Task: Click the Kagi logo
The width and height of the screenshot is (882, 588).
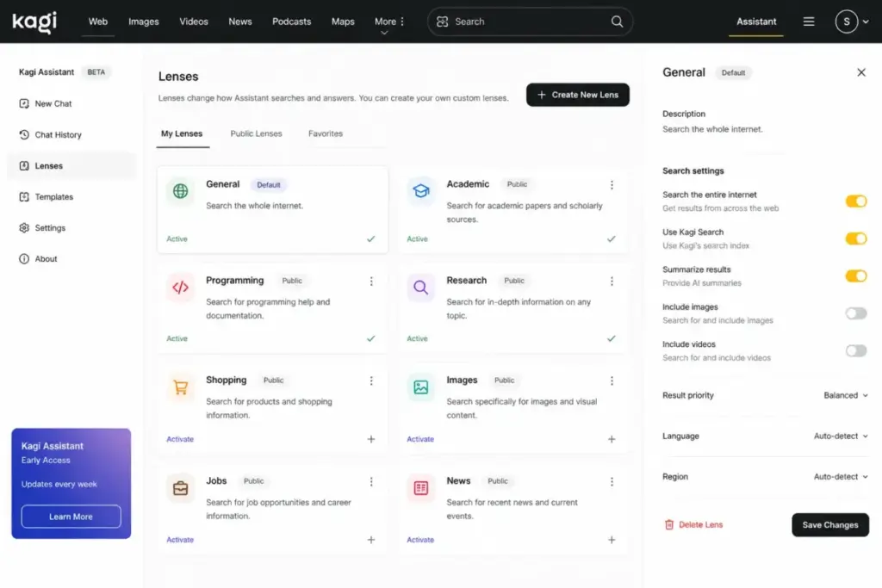Action: pos(34,22)
